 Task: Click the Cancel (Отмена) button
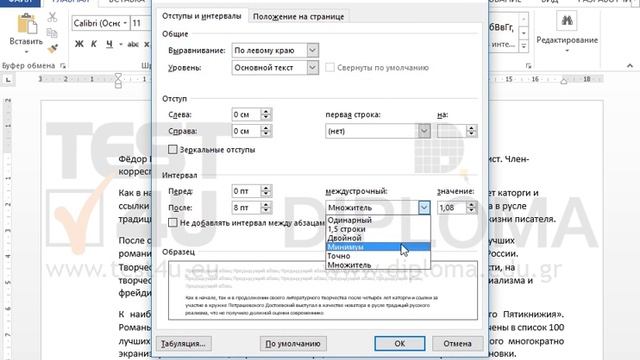coord(458,344)
